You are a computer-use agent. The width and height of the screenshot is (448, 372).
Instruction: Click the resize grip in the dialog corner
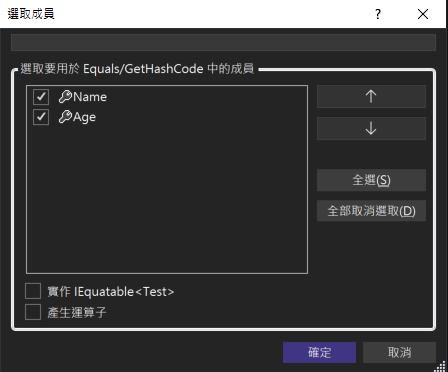(x=441, y=366)
